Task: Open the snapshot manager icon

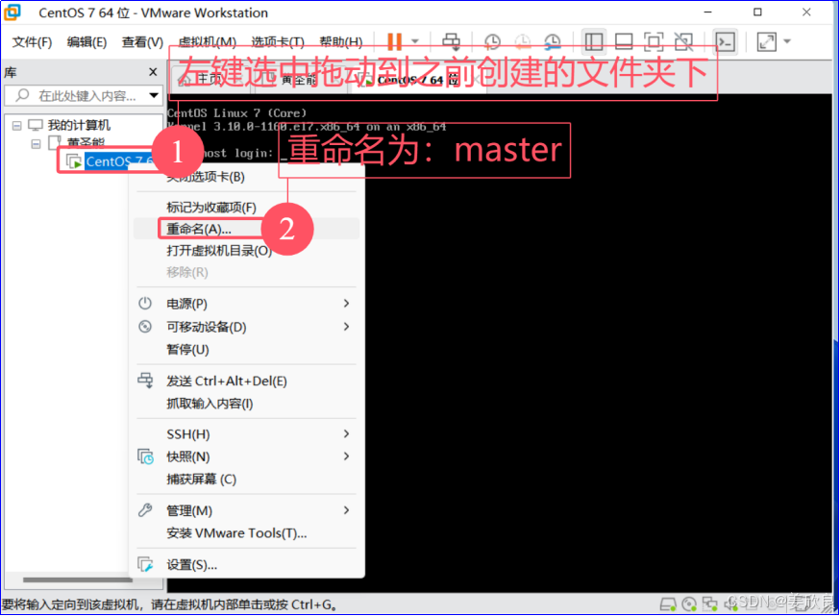Action: pyautogui.click(x=553, y=41)
